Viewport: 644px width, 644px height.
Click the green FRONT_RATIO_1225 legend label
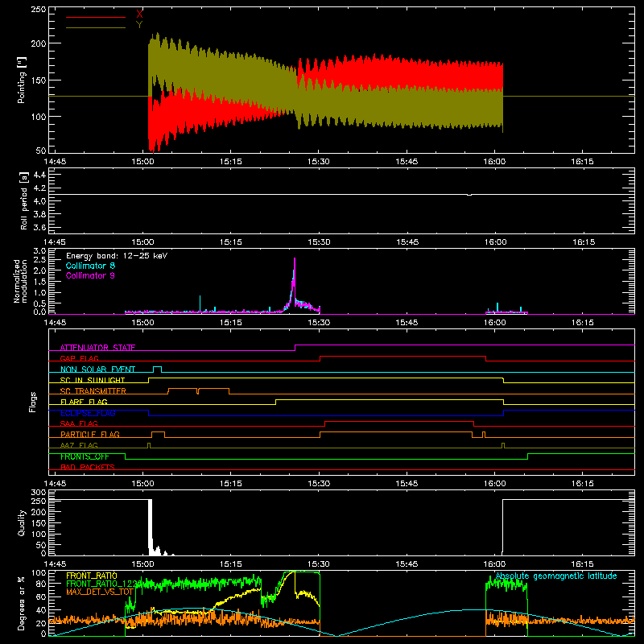(x=104, y=584)
